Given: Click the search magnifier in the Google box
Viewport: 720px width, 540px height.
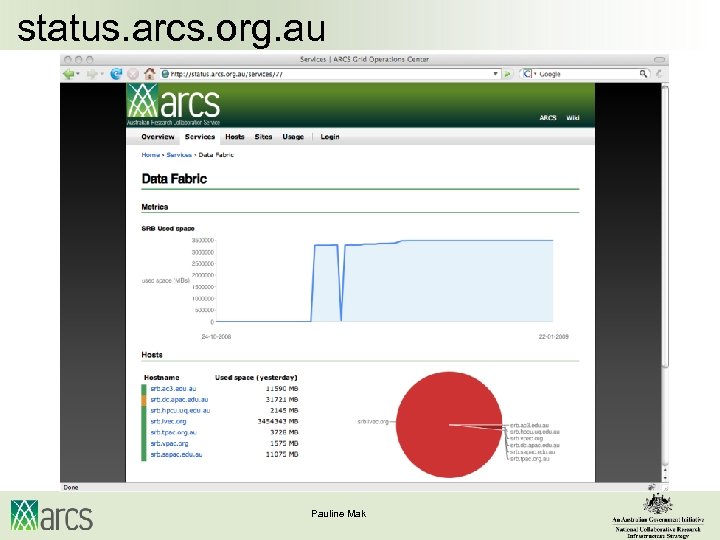Looking at the screenshot, I should 644,74.
